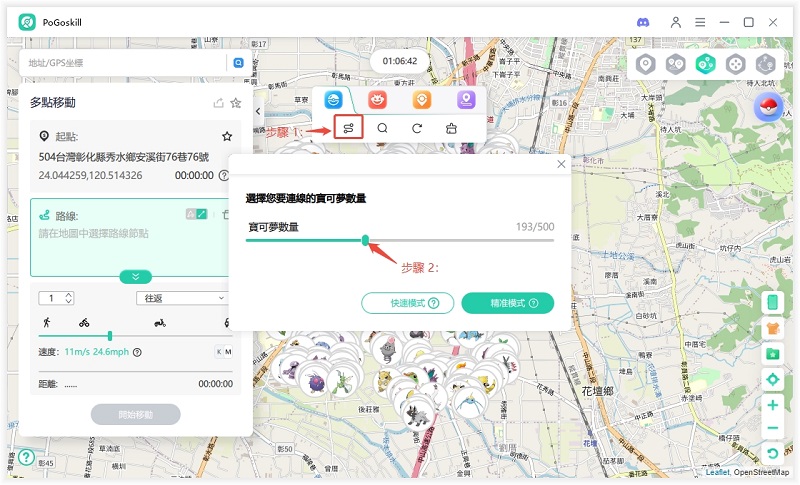Toggle speed unit to M

click(x=228, y=352)
